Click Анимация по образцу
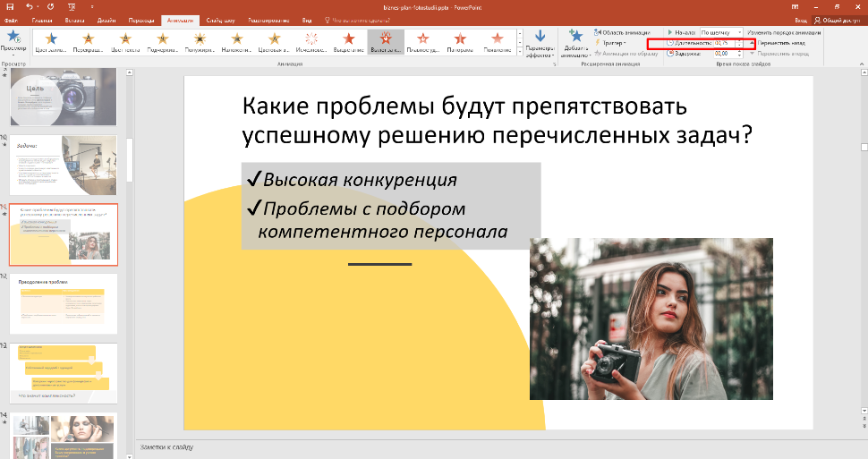Image resolution: width=868 pixels, height=459 pixels. pyautogui.click(x=626, y=54)
